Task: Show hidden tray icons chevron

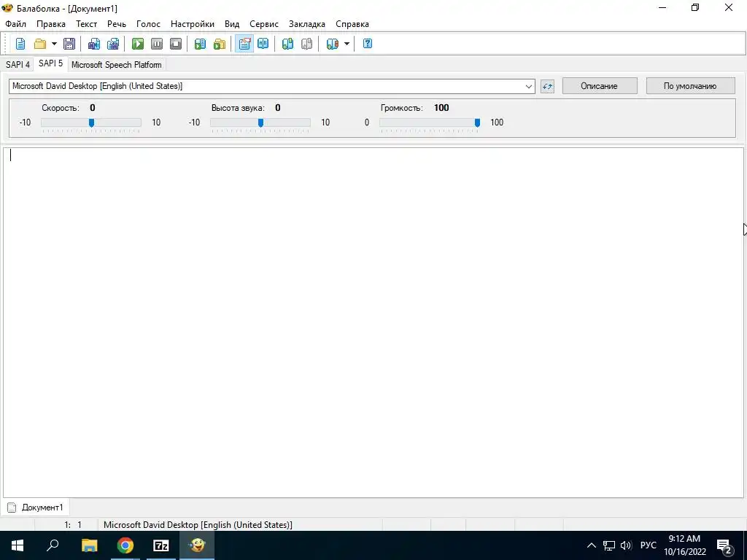Action: [591, 545]
